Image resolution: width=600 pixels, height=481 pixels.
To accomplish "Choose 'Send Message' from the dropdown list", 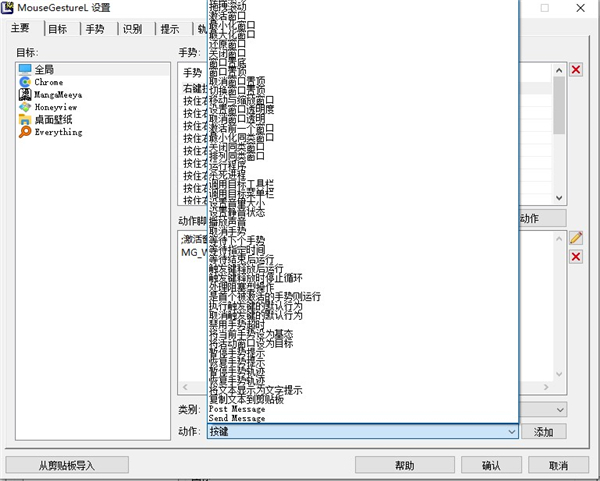I will (x=238, y=418).
